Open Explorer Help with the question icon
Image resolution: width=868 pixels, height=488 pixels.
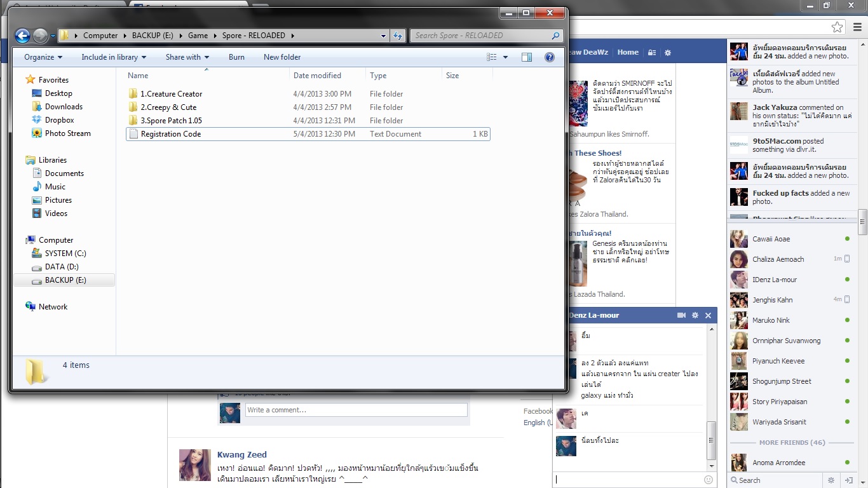pos(550,57)
